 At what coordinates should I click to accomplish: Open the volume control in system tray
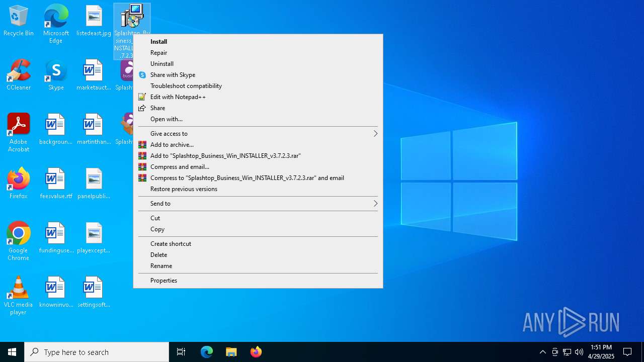[x=579, y=352]
